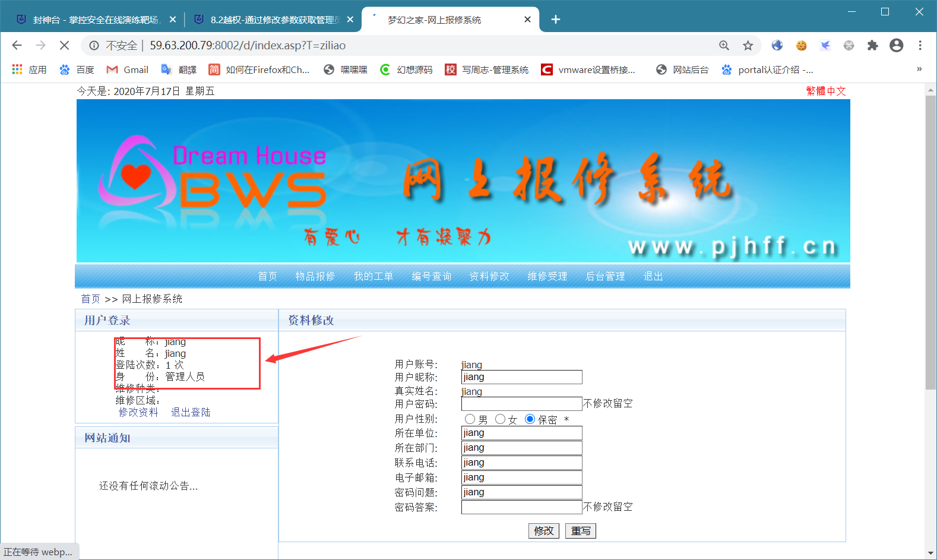Open the zoom magnifier icon in address bar

(x=724, y=45)
